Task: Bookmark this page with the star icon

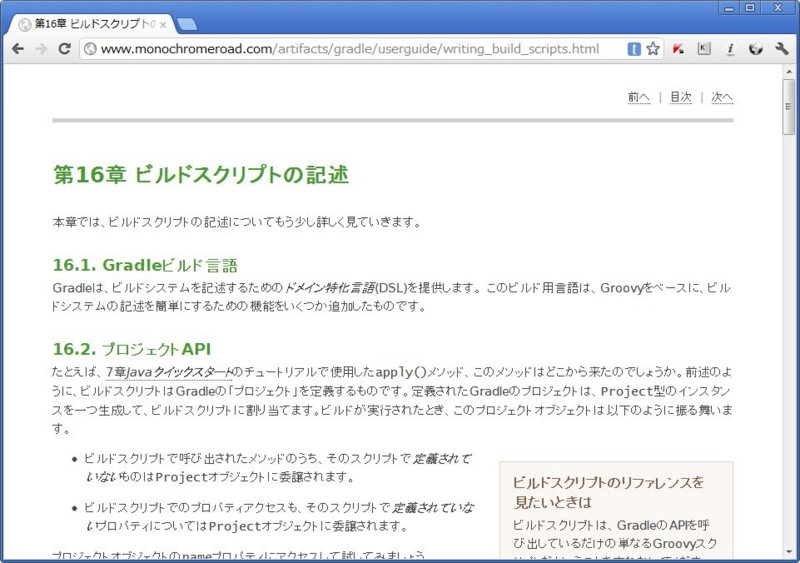Action: tap(653, 48)
